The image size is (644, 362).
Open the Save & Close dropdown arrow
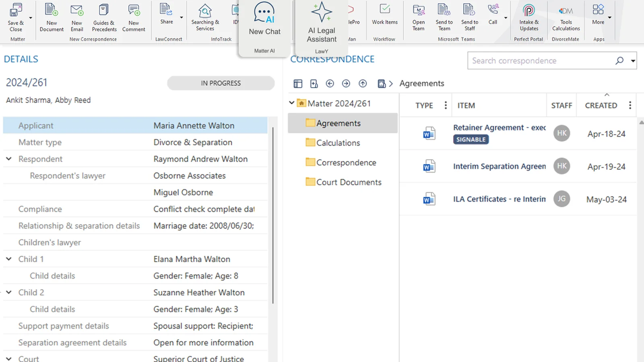tap(31, 18)
